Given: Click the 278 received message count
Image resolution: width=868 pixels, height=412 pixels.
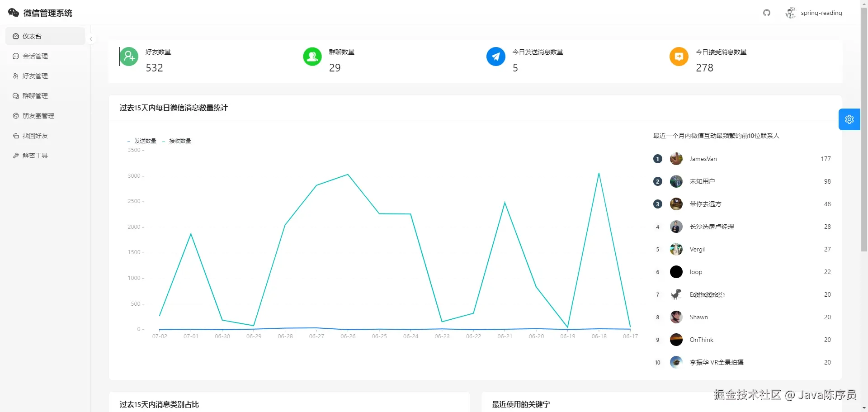Looking at the screenshot, I should [704, 68].
